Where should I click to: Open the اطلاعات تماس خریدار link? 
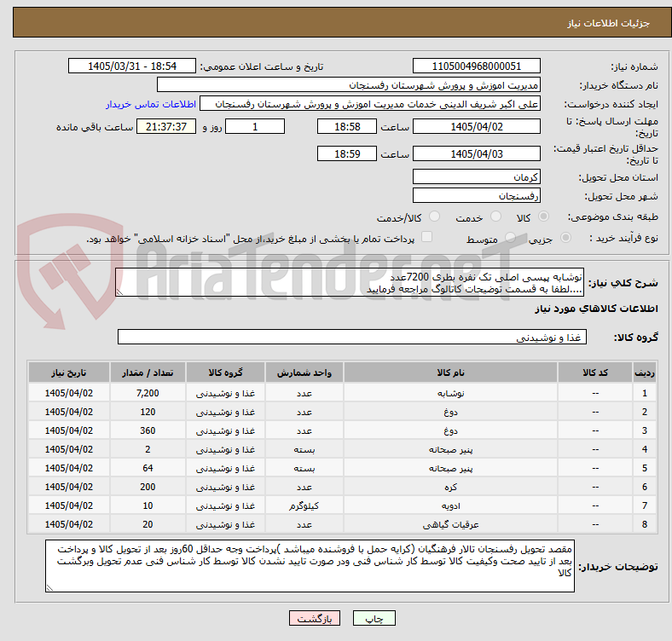(x=151, y=104)
